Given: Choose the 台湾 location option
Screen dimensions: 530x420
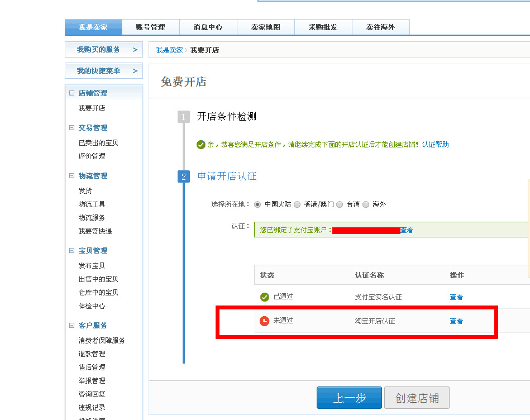Looking at the screenshot, I should 340,204.
